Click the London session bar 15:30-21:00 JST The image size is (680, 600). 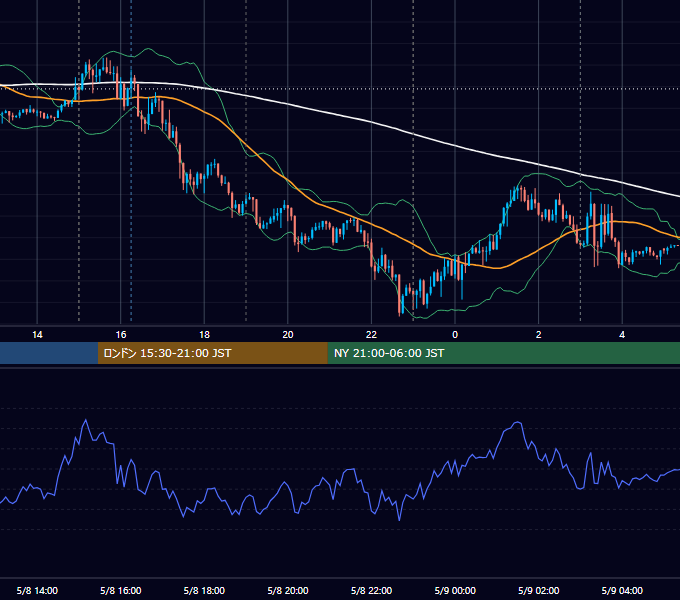pos(212,353)
